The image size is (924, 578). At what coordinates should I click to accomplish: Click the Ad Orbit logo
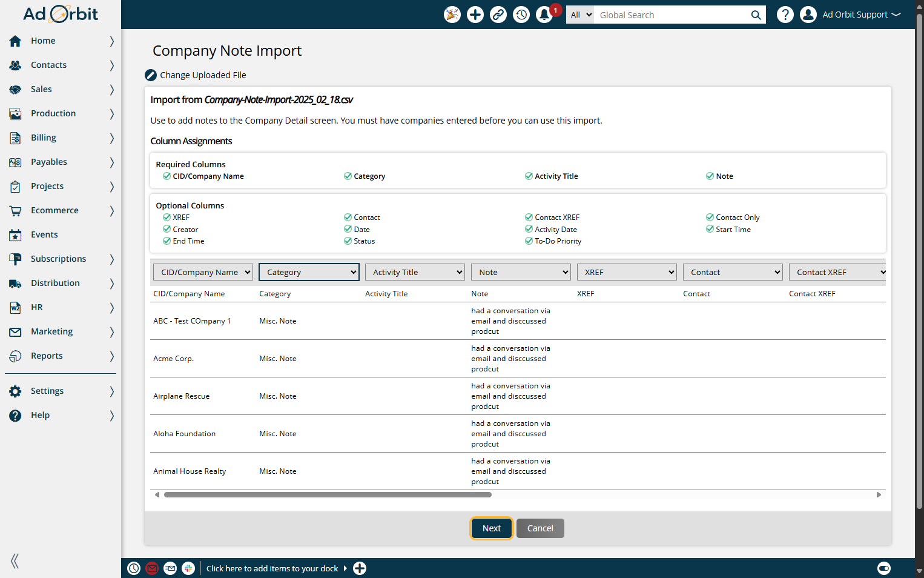click(x=61, y=14)
